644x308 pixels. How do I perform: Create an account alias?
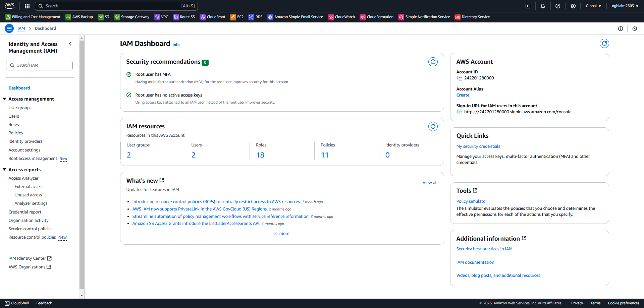click(x=463, y=95)
